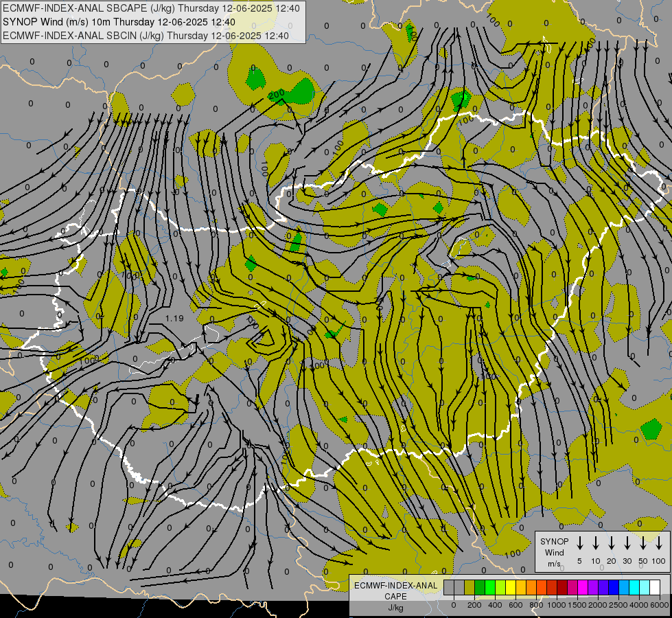Pick the dark red swatch in CAPE legend
The image size is (672, 618).
[562, 587]
